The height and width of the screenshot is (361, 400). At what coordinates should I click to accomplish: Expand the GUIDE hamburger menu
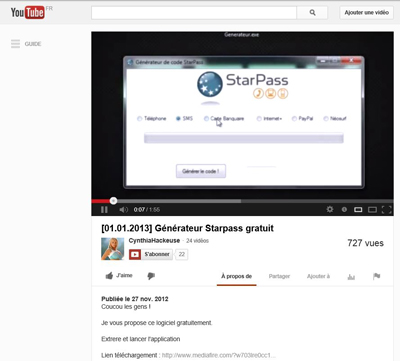15,44
